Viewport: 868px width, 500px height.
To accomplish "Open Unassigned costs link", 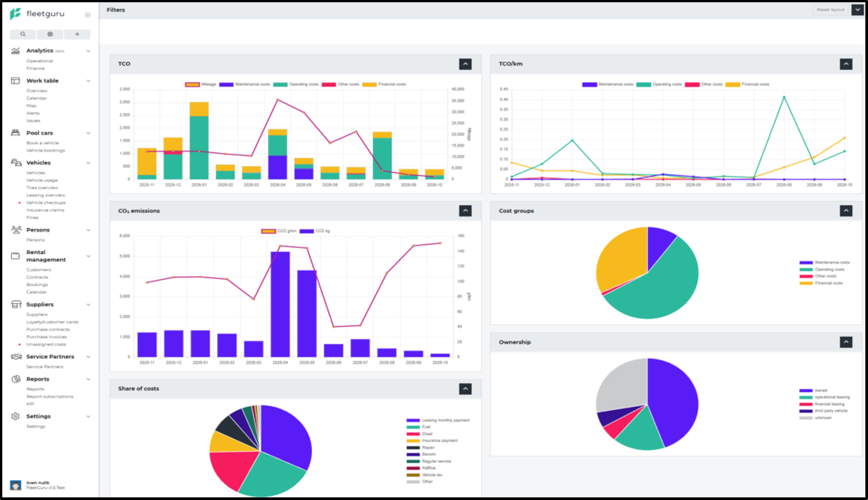I will pyautogui.click(x=46, y=344).
